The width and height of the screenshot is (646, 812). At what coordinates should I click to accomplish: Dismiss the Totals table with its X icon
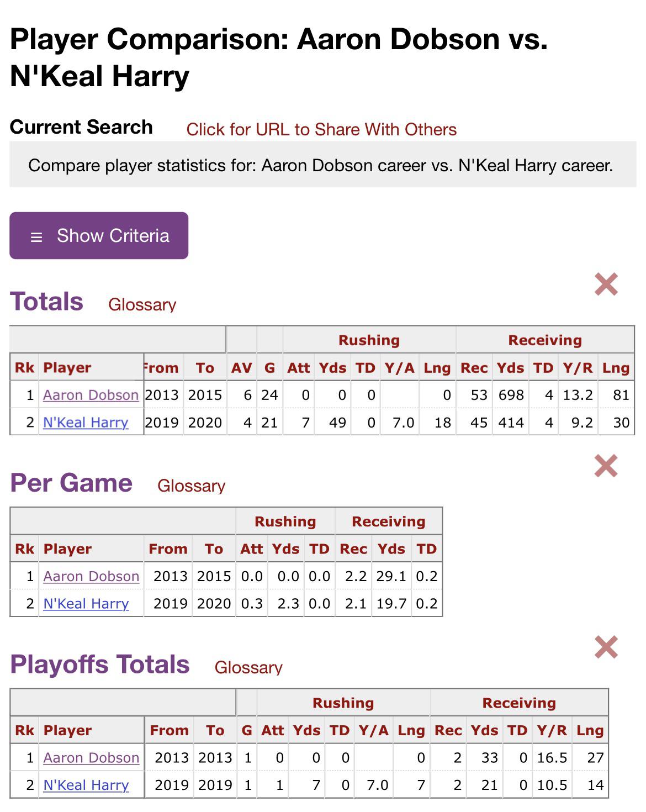tap(606, 284)
